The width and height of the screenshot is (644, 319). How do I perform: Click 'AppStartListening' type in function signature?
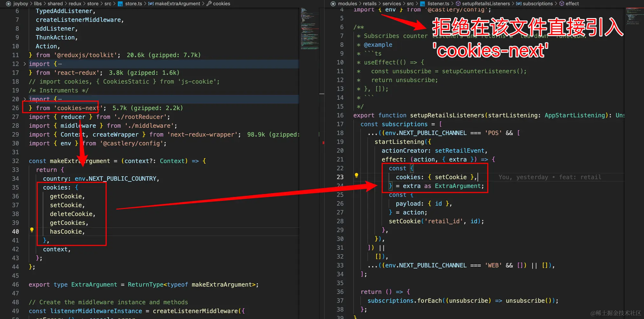pyautogui.click(x=575, y=115)
